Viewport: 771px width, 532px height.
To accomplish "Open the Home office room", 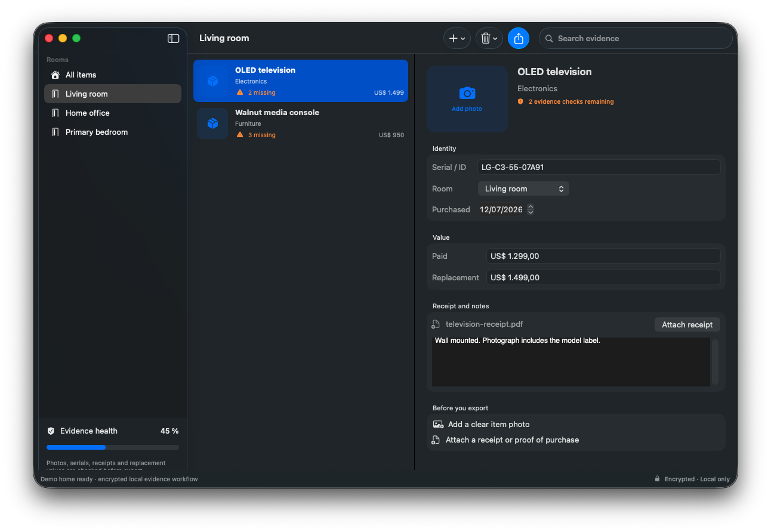I will pos(113,113).
